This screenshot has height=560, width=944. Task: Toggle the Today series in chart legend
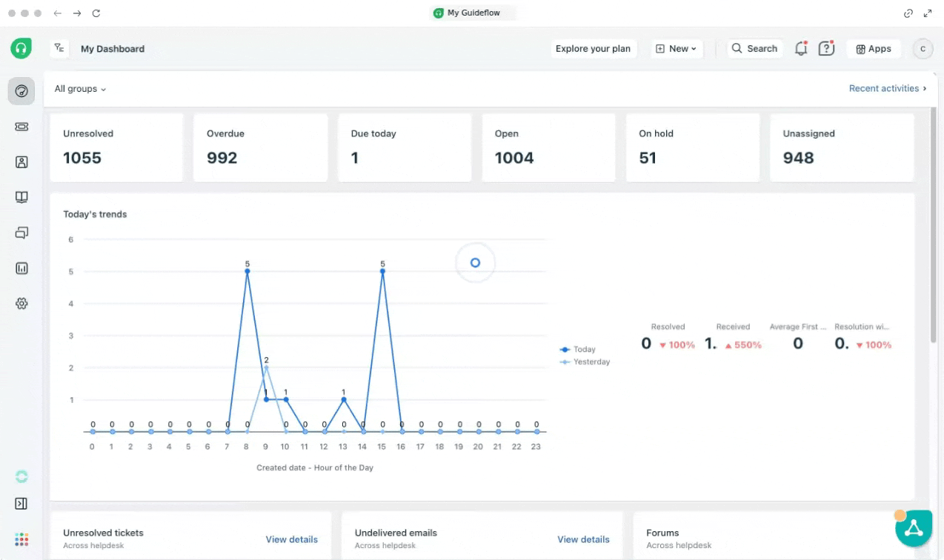(578, 349)
